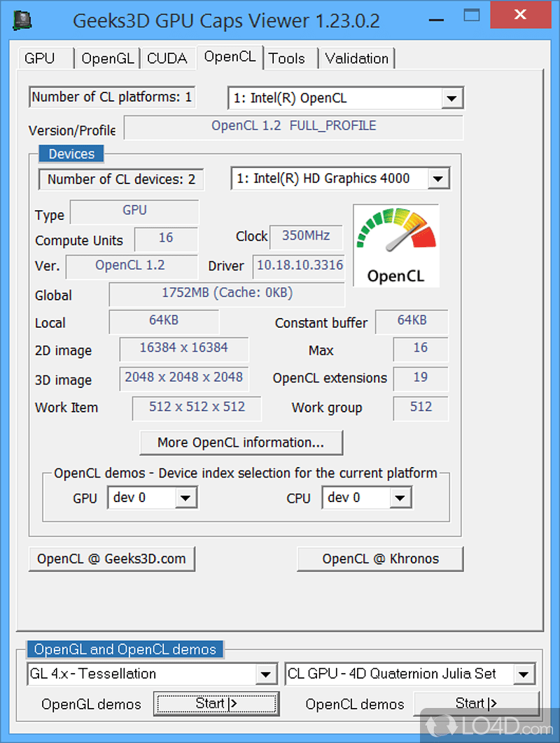Click the OpenCL speedometer logo image
Image resolution: width=560 pixels, height=743 pixels.
click(396, 246)
